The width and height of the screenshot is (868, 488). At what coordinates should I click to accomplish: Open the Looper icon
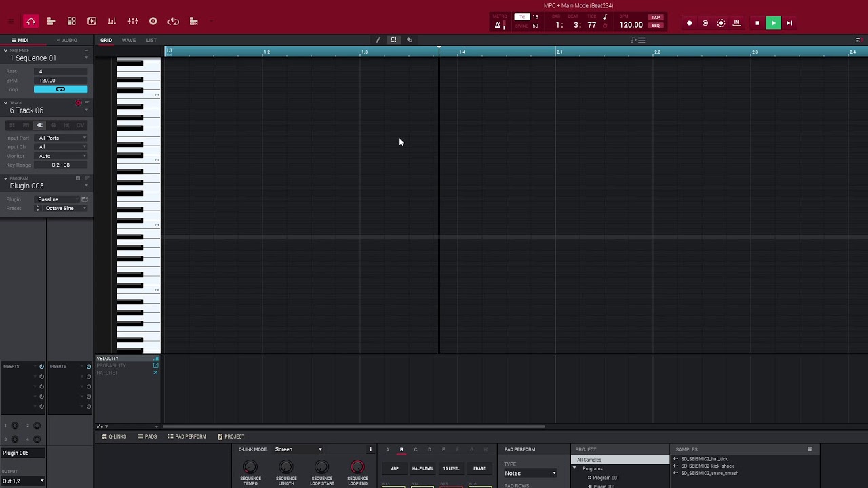click(173, 22)
